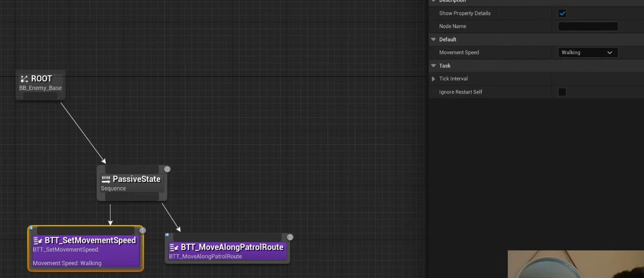Click the PassiveState sequence icon
The width and height of the screenshot is (644, 278).
coord(106,179)
